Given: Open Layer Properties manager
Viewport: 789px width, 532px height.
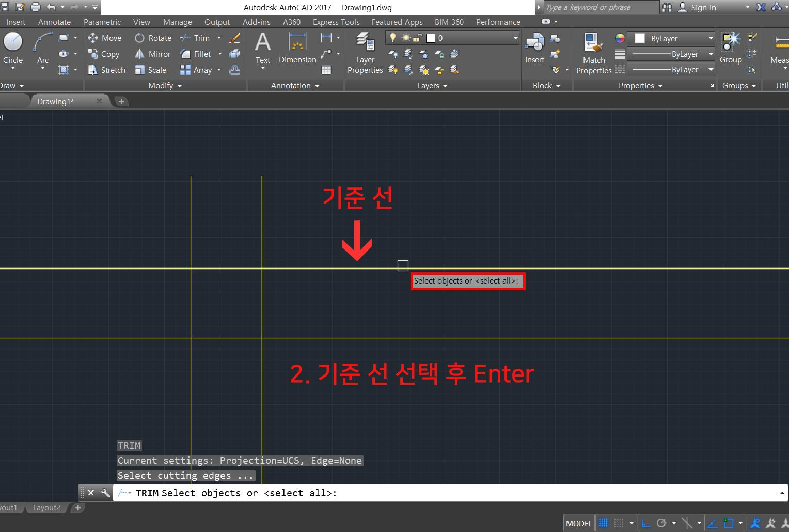Looking at the screenshot, I should click(365, 53).
